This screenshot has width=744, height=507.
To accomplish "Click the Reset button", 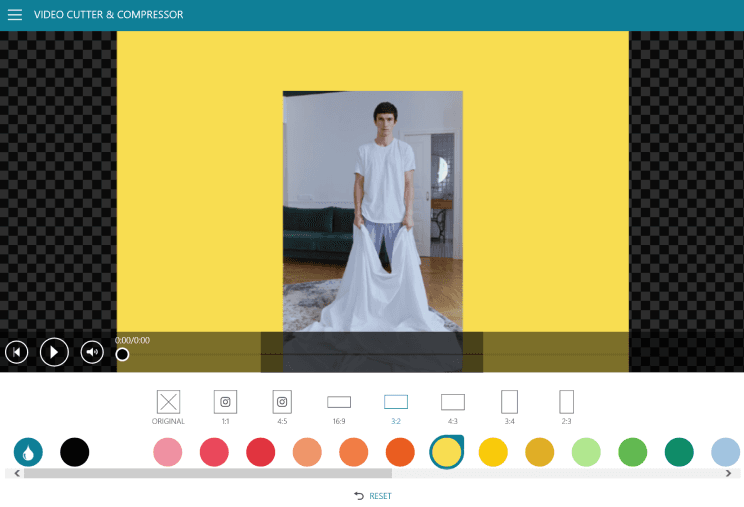I will (x=372, y=496).
